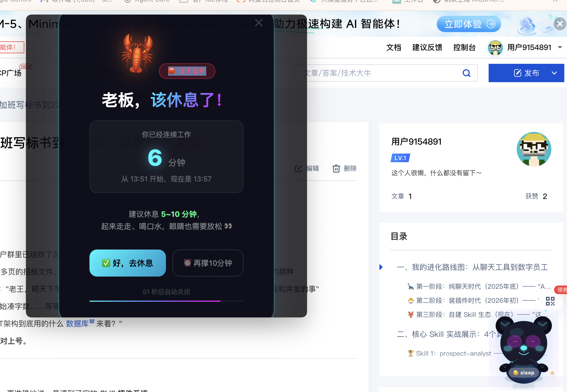Click the 好，去休息 button
The image size is (567, 392).
127,263
